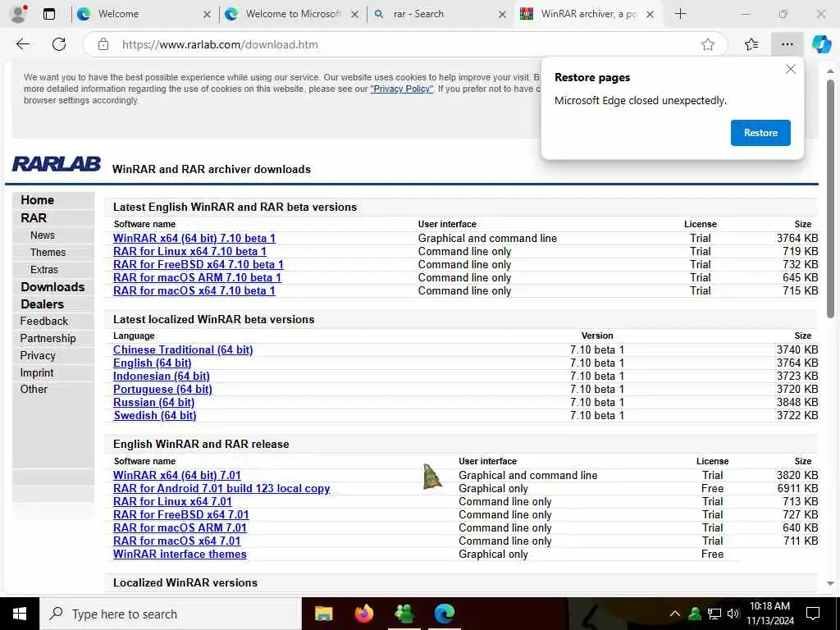Open the profile avatar icon
Viewport: 840px width, 630px height.
pyautogui.click(x=19, y=14)
